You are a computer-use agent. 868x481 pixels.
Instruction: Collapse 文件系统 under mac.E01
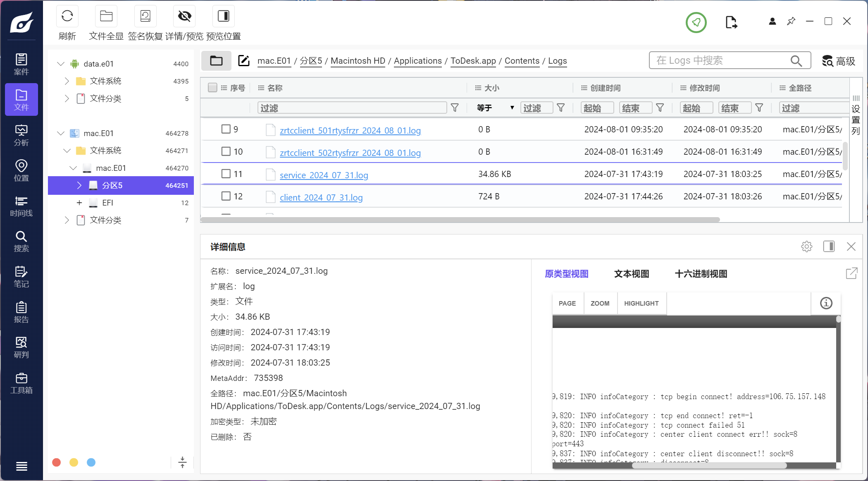tap(67, 151)
